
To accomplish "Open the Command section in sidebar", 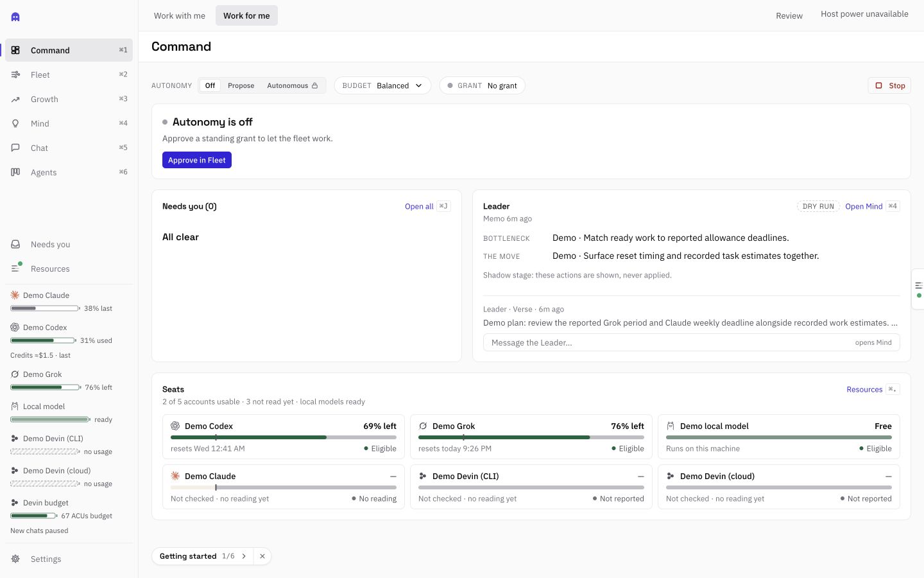I will 69,50.
